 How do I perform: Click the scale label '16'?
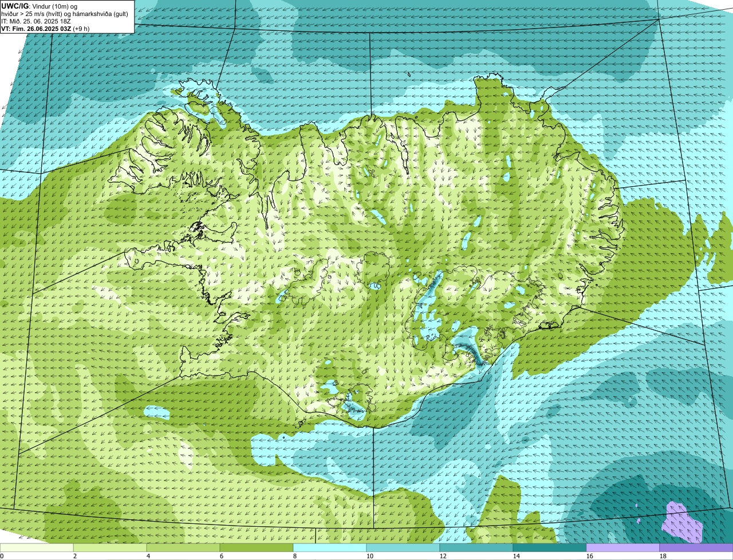point(590,556)
